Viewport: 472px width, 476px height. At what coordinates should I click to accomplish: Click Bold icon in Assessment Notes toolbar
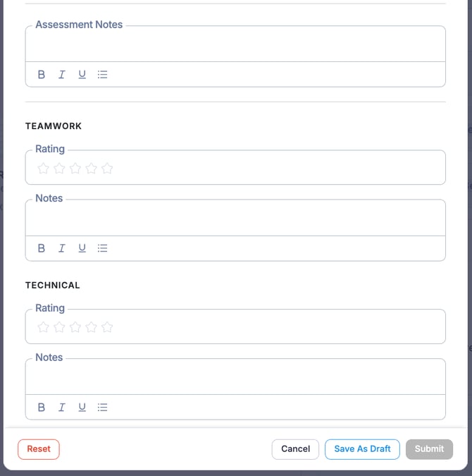[42, 74]
